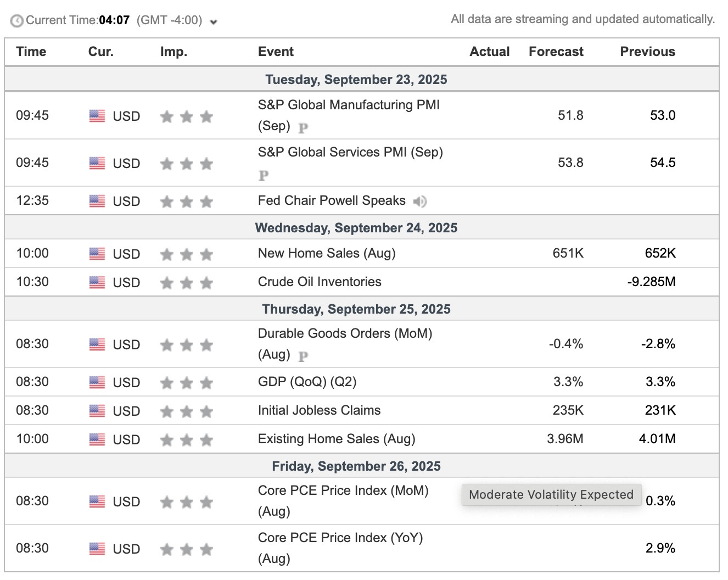Click preliminary P icon for Manufacturing PMI

[303, 127]
